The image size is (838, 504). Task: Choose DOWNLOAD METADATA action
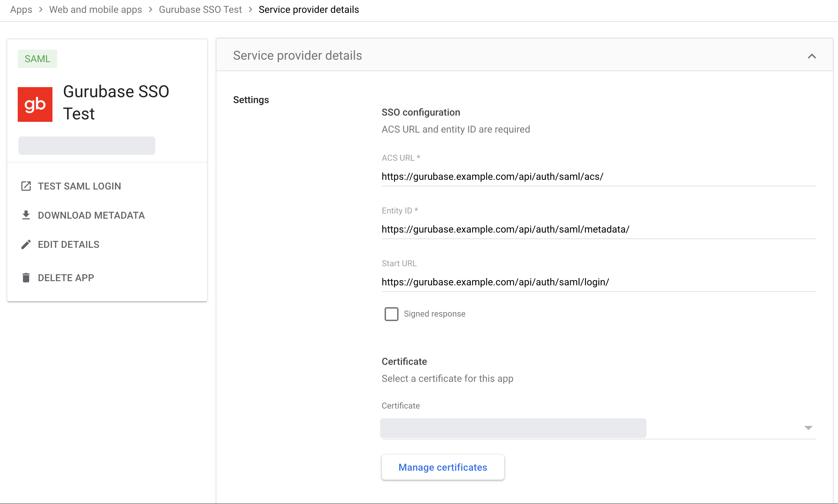[91, 215]
